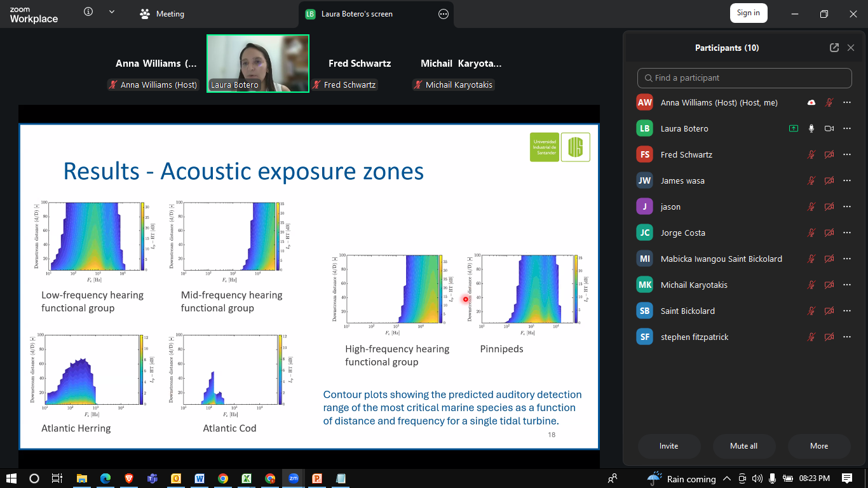This screenshot has width=868, height=488.
Task: Click the system tray microphone icon
Action: 772,478
